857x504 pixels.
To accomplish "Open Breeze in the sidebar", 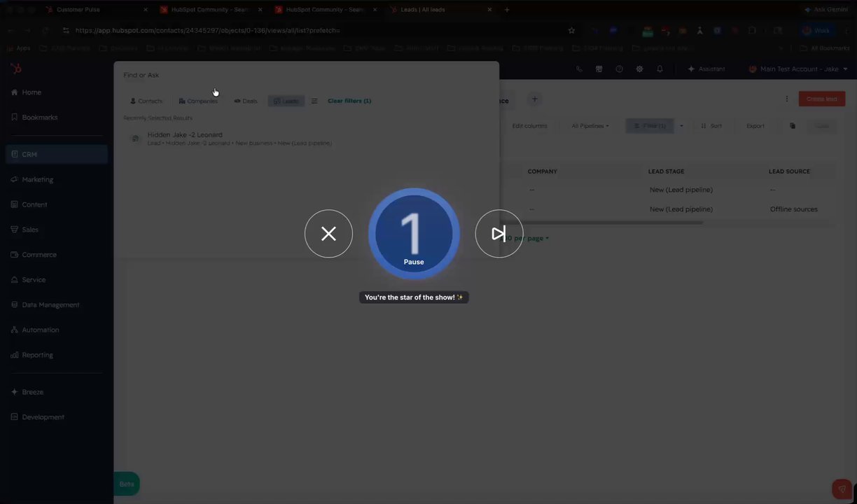I will pos(32,392).
